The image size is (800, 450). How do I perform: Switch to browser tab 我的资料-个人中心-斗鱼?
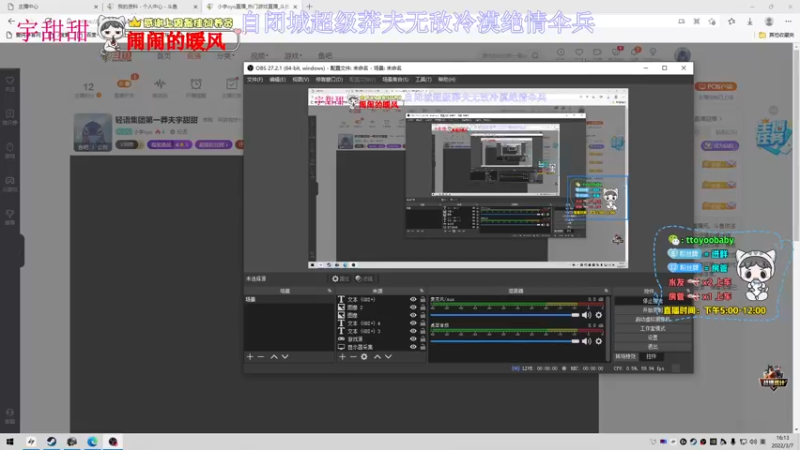152,7
